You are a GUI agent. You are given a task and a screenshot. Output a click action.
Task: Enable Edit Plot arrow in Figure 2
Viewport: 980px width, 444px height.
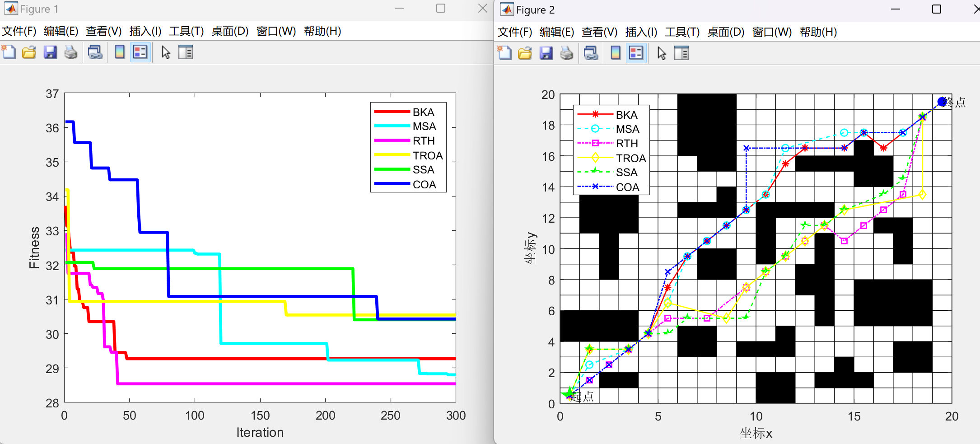point(662,53)
